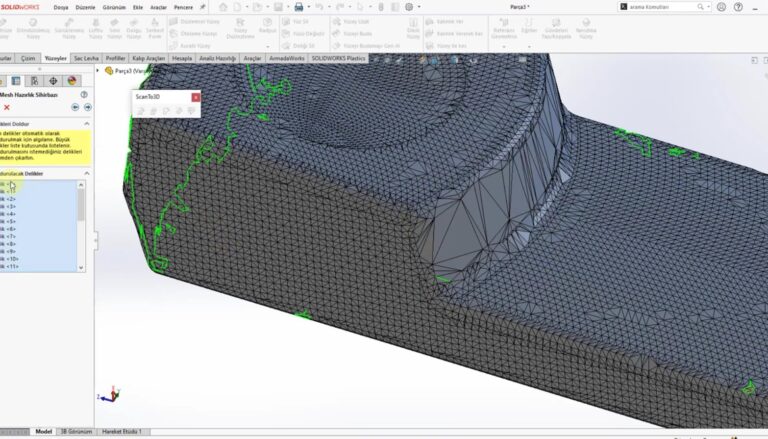Close the ScanTo3D floating toolbar
This screenshot has height=439, width=768.
click(196, 97)
